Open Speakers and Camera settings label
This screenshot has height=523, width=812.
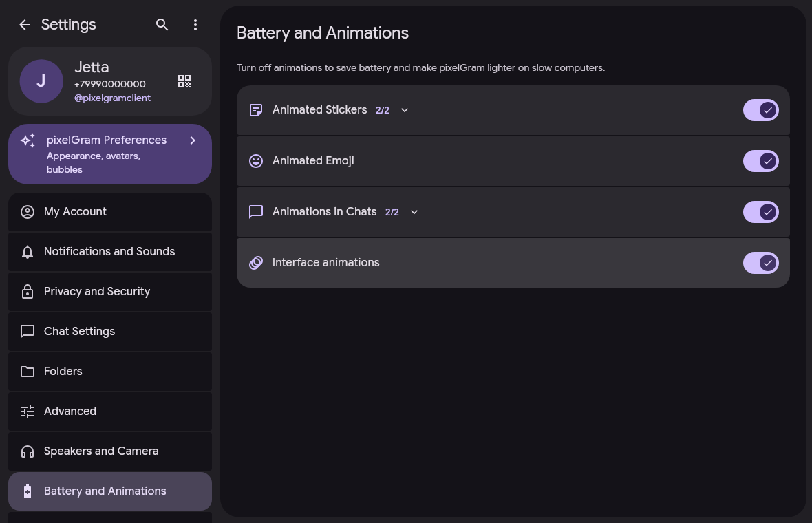point(101,451)
